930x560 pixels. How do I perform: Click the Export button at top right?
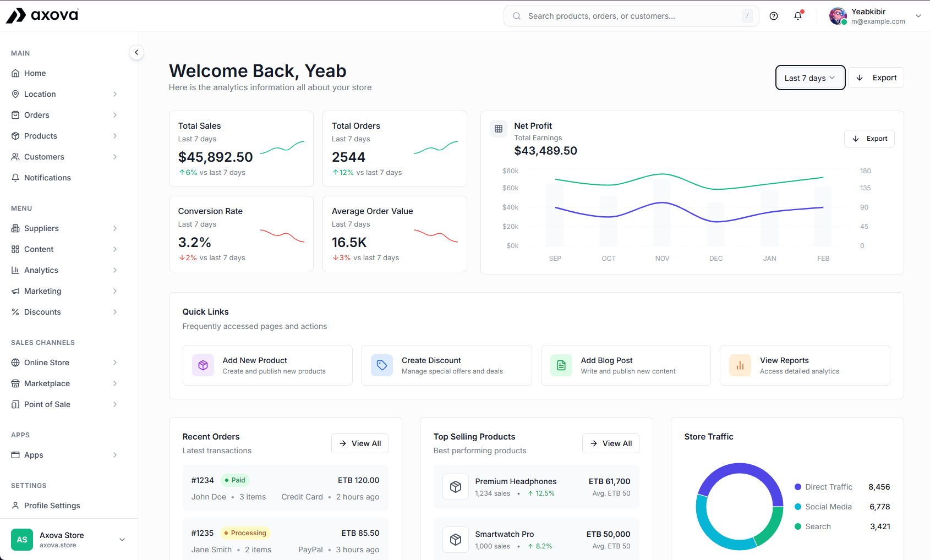coord(876,78)
